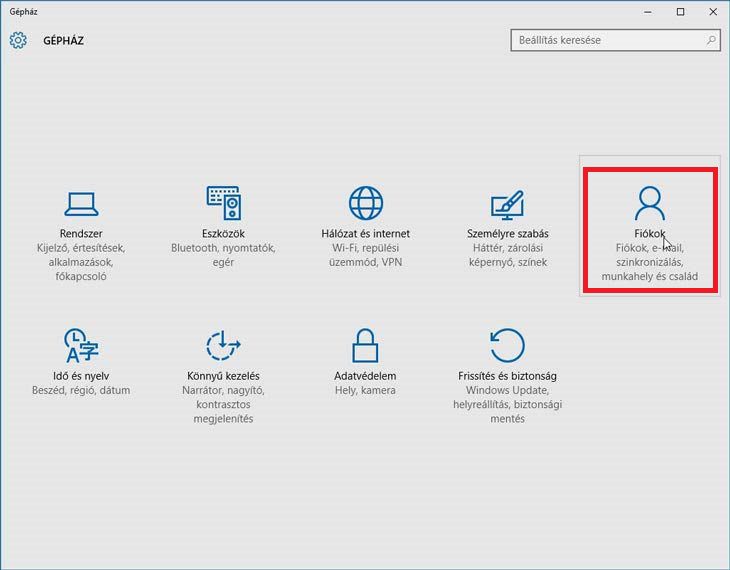Select the Hálózat és internet globe icon
730x570 pixels.
(366, 203)
